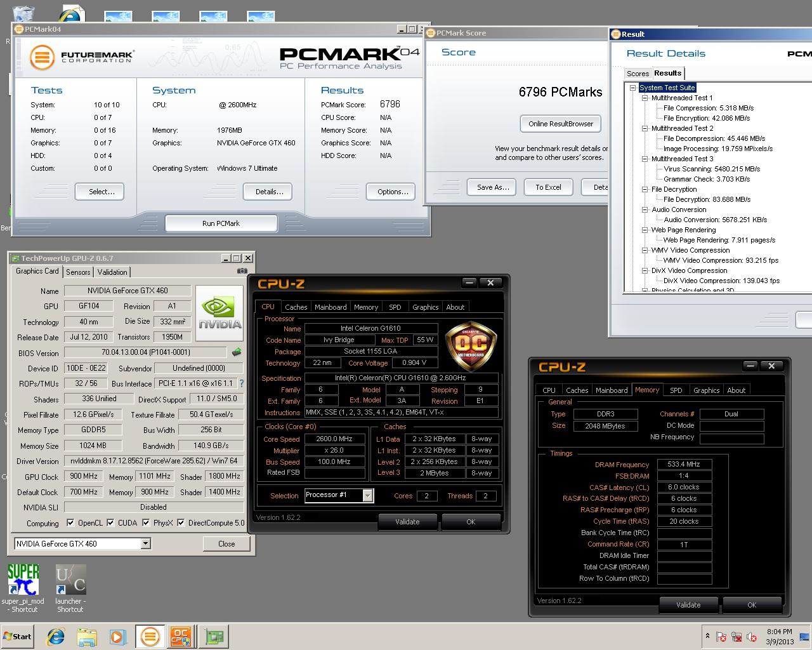Click the Internet Explorer file icon on desktop
This screenshot has height=650, width=812.
(71, 13)
